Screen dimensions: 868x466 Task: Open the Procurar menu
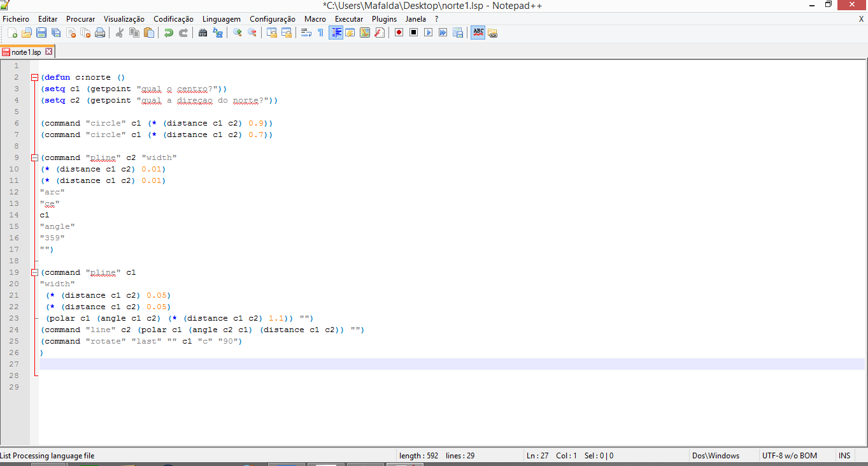coord(80,19)
